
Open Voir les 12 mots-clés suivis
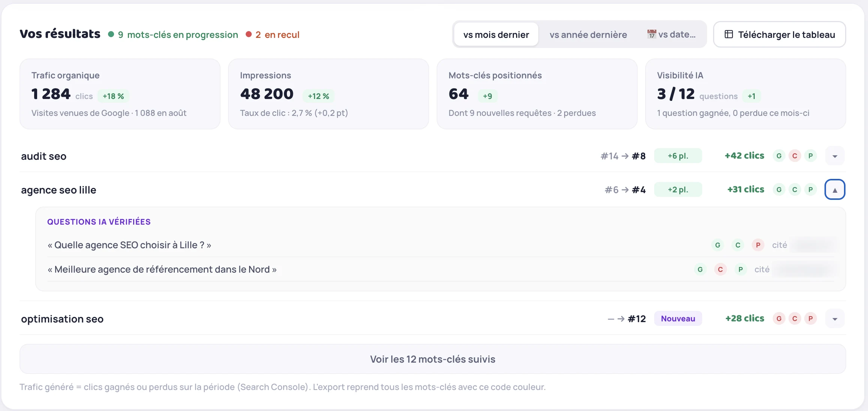click(433, 359)
